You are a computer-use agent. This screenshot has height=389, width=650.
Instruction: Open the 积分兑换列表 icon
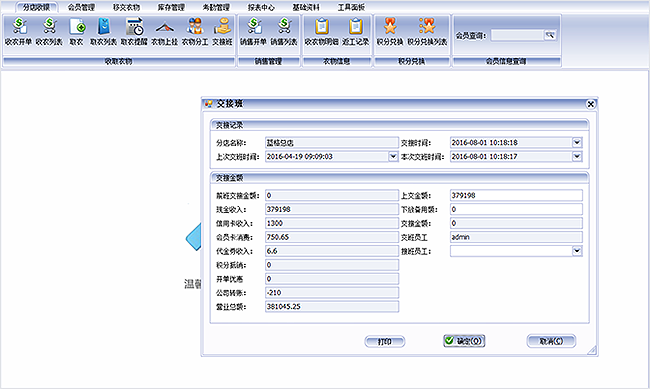point(427,31)
